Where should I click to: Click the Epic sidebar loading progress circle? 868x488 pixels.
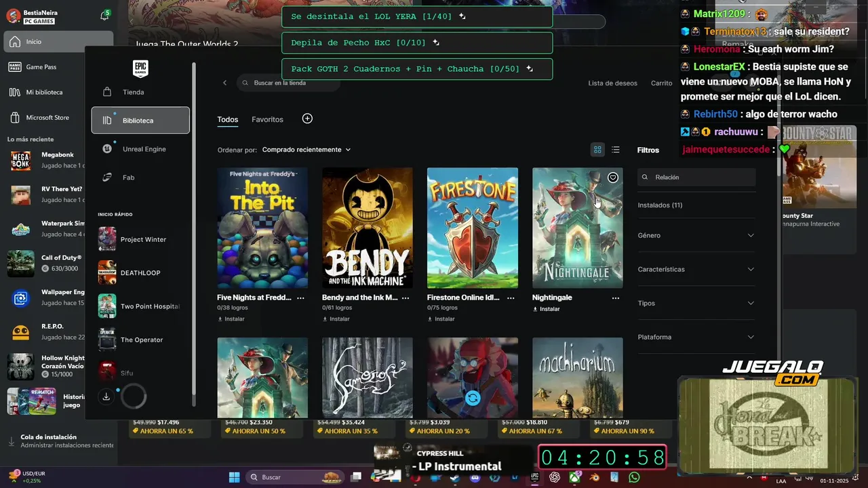coord(134,396)
